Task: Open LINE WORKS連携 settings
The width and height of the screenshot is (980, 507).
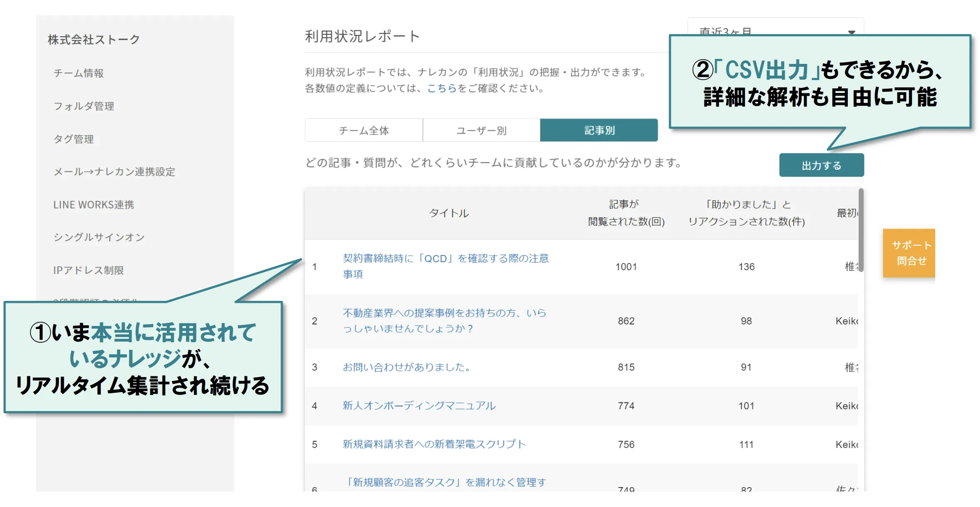Action: click(x=95, y=204)
